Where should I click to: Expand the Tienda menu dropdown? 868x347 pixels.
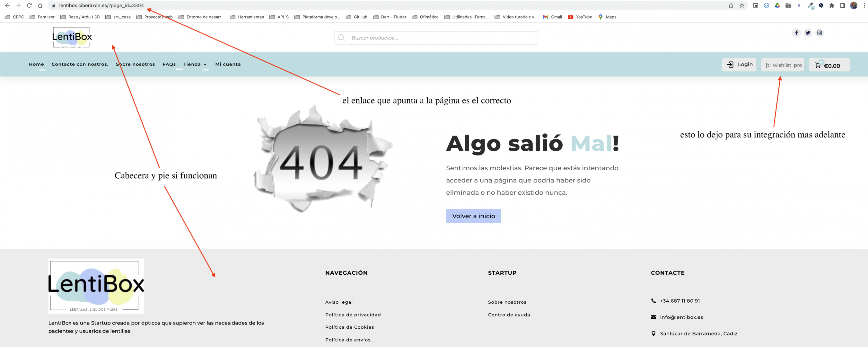coord(195,64)
